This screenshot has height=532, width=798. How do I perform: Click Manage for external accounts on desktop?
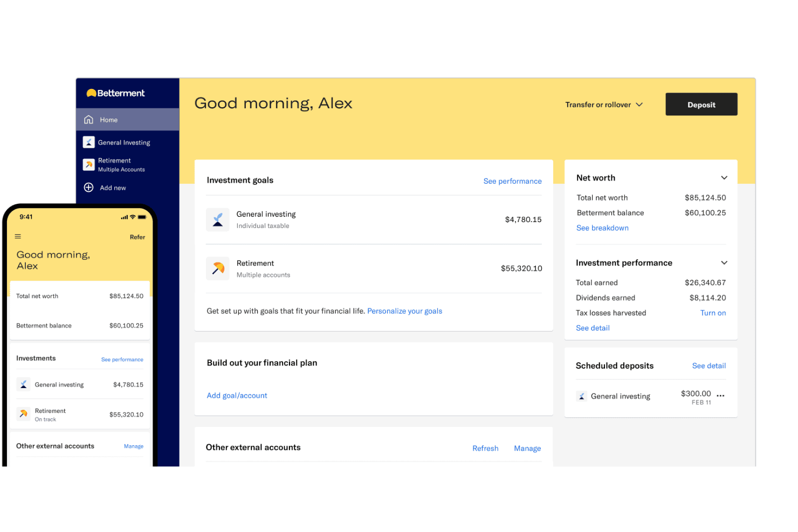click(x=527, y=448)
